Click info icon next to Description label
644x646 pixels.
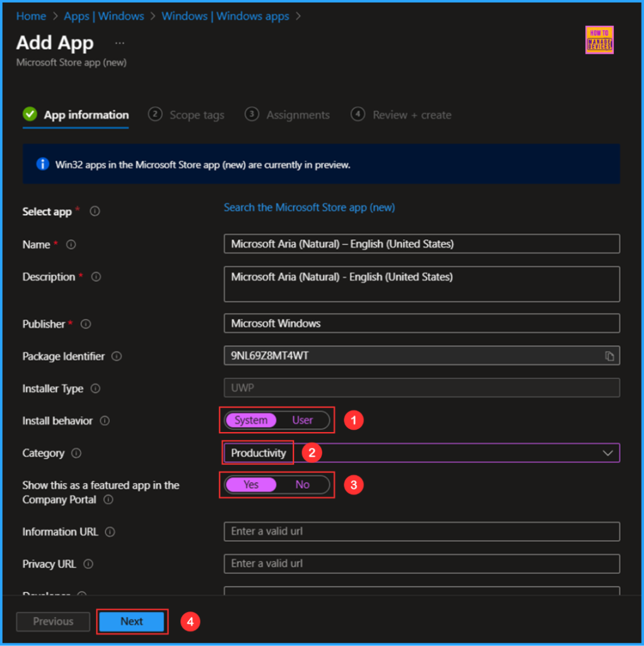click(x=96, y=277)
